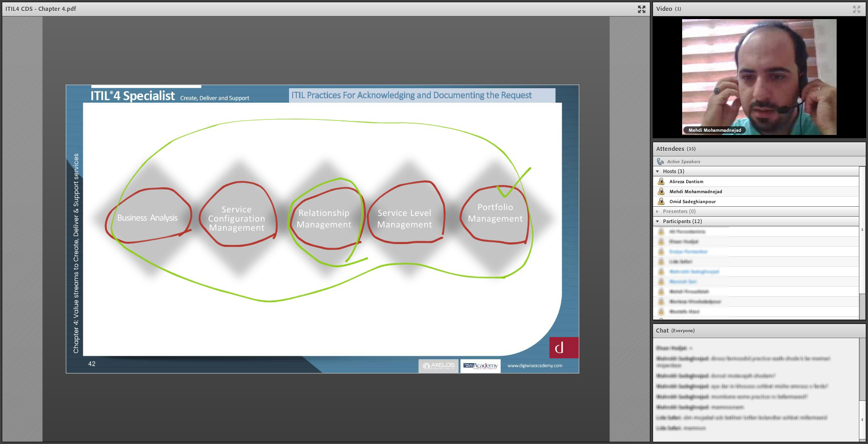Click the AXELOS logo on the slide
This screenshot has width=868, height=444.
tap(439, 366)
